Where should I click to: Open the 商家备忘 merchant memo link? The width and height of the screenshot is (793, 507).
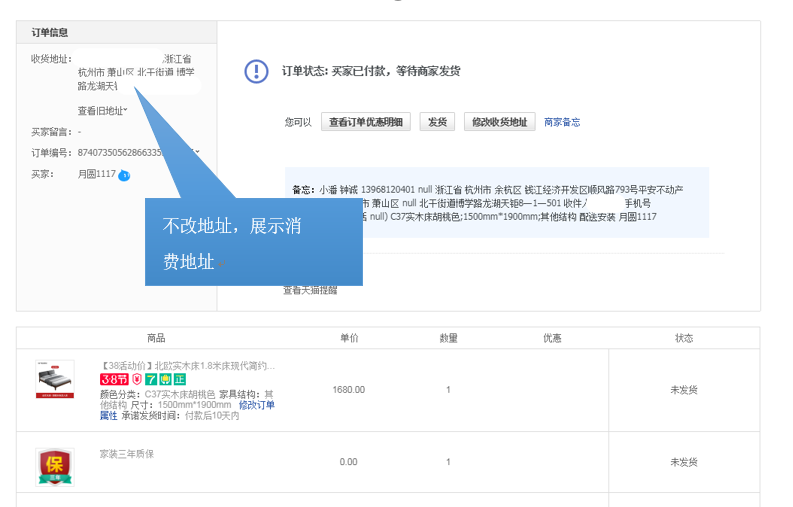tap(562, 122)
